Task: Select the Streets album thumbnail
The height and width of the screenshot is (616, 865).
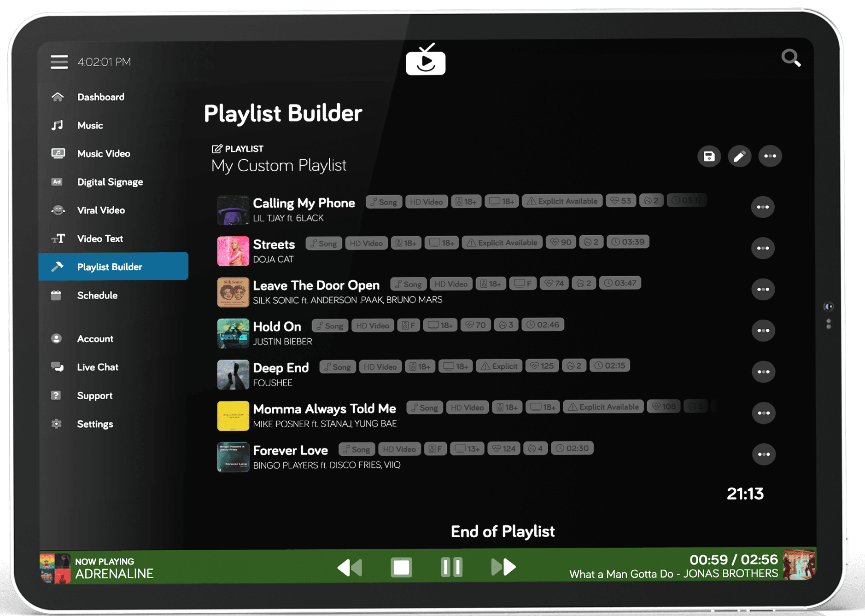Action: pos(233,251)
